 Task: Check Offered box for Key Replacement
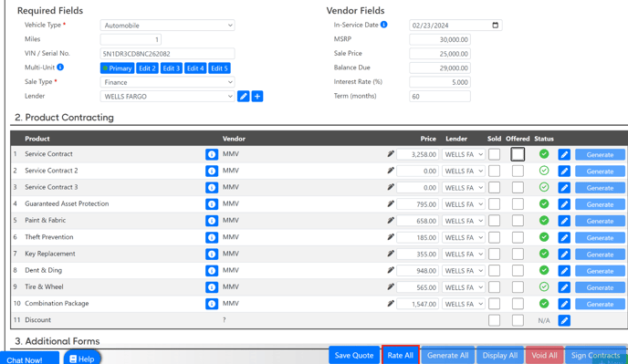click(518, 254)
